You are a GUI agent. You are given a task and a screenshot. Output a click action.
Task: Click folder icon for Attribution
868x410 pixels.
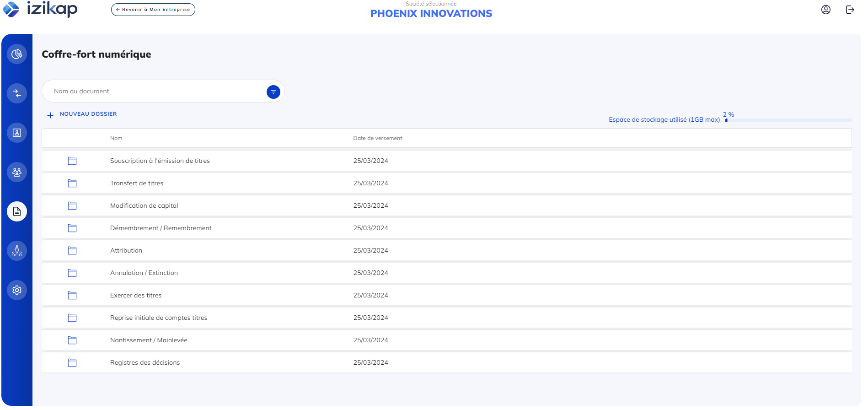pyautogui.click(x=72, y=251)
